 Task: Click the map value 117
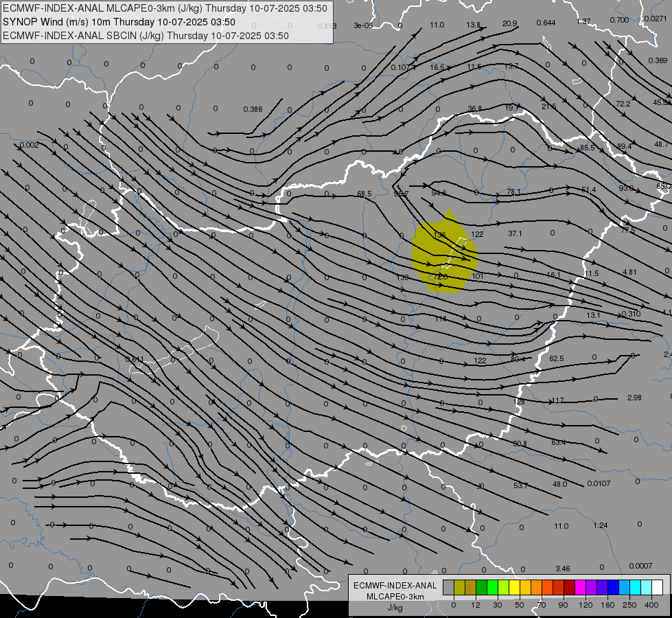pos(557,400)
